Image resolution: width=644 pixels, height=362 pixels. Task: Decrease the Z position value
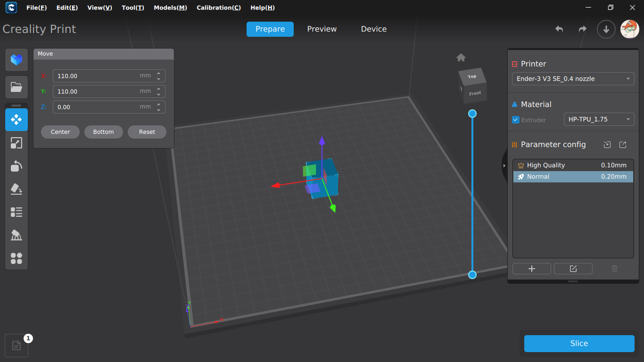coord(159,110)
